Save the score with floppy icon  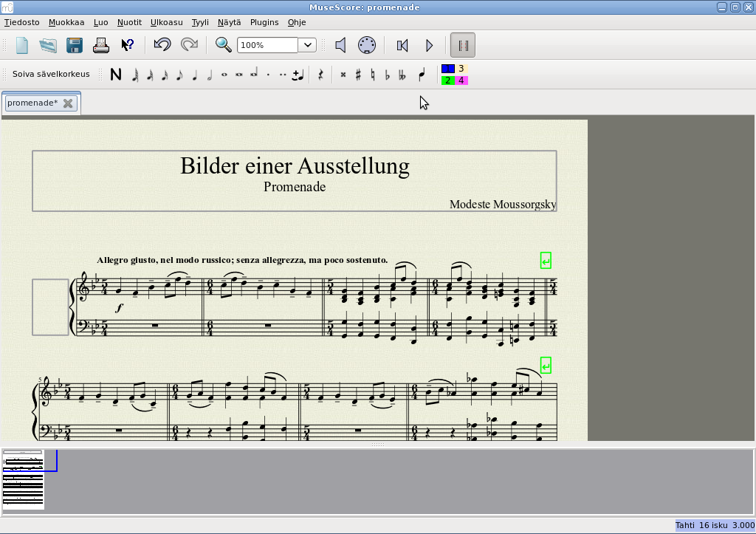(75, 45)
